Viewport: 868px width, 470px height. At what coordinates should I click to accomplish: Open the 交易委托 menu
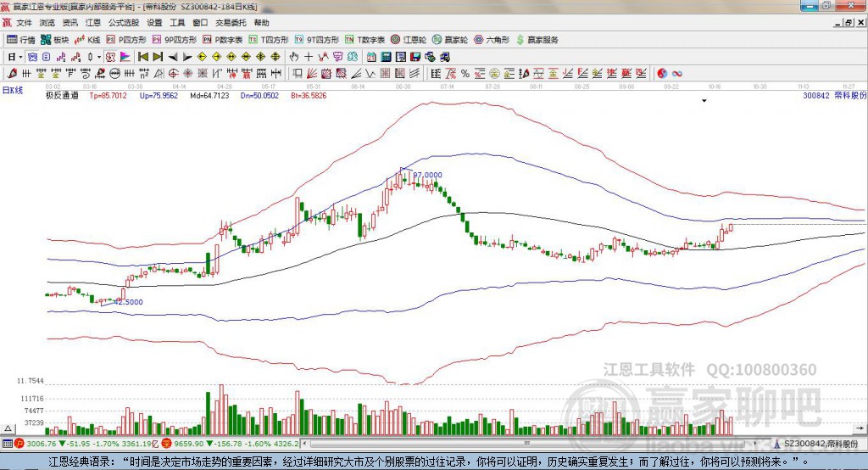(x=231, y=23)
